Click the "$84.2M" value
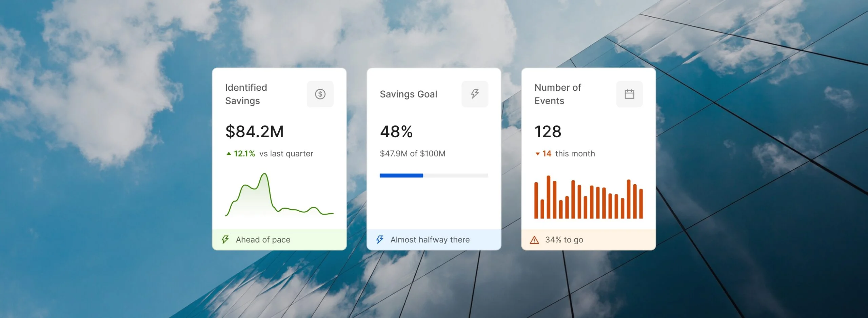This screenshot has width=868, height=318. coord(255,131)
